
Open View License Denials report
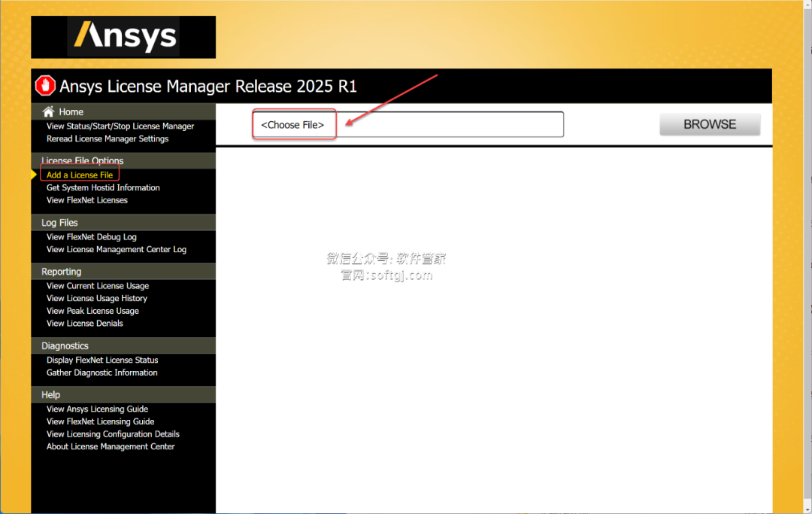pos(85,324)
